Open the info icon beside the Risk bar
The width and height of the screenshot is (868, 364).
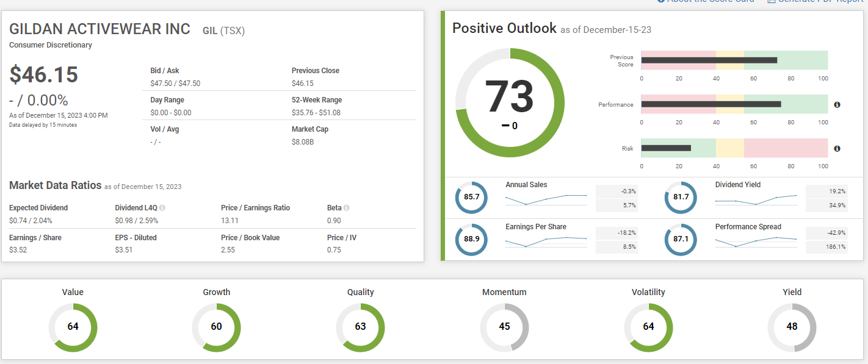837,148
